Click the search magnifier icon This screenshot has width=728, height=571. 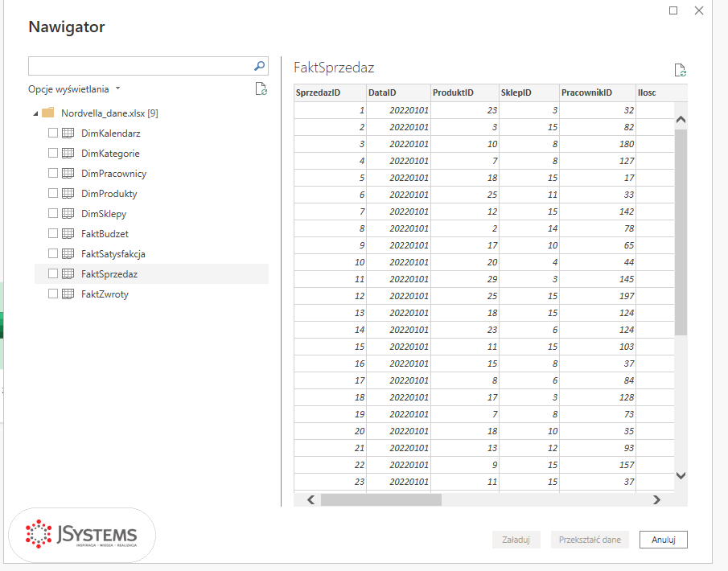point(259,66)
